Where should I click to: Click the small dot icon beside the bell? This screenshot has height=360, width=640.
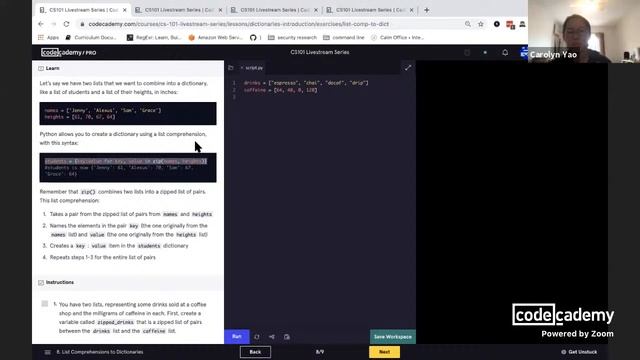point(485,52)
